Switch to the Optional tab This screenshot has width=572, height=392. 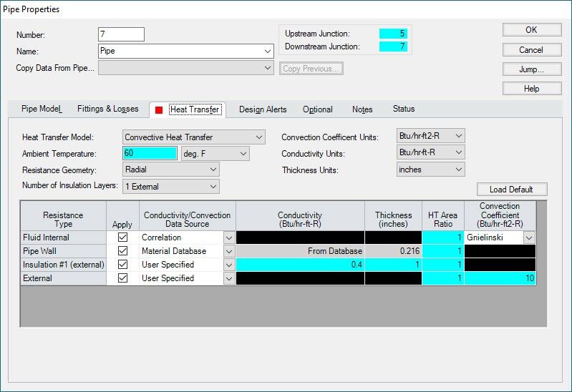pos(317,109)
